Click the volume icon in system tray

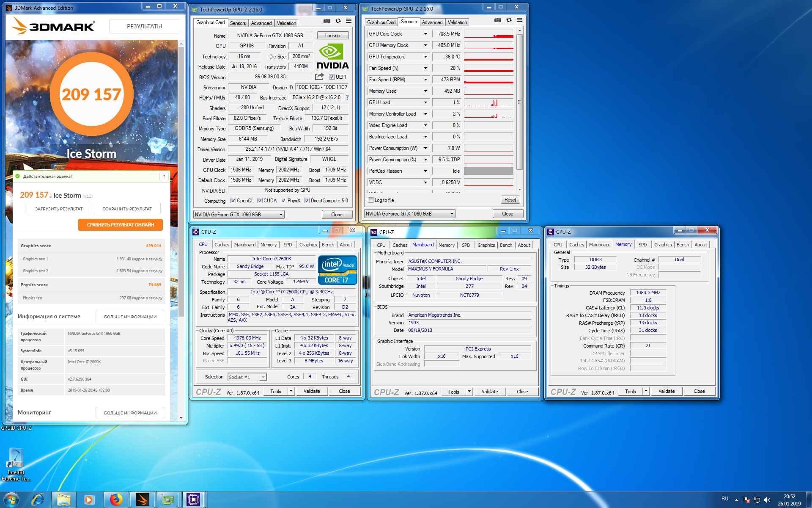[x=767, y=500]
